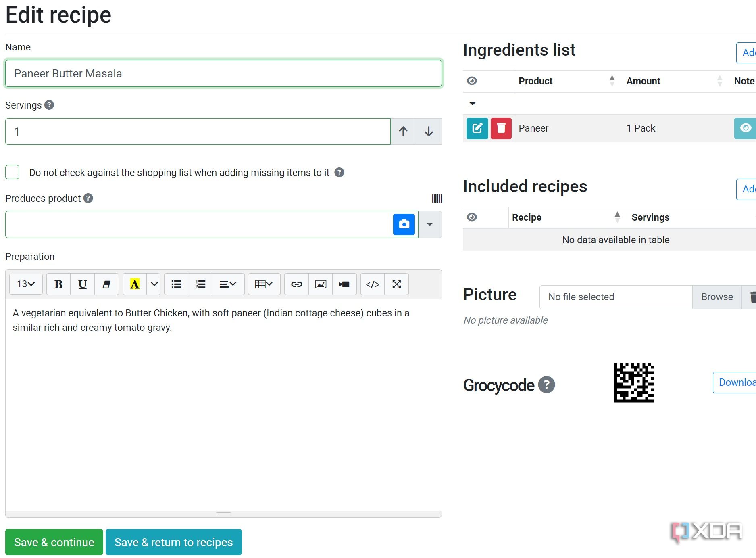Apply the yellow highlight text color
Screen dimensions: 756x558
(135, 284)
